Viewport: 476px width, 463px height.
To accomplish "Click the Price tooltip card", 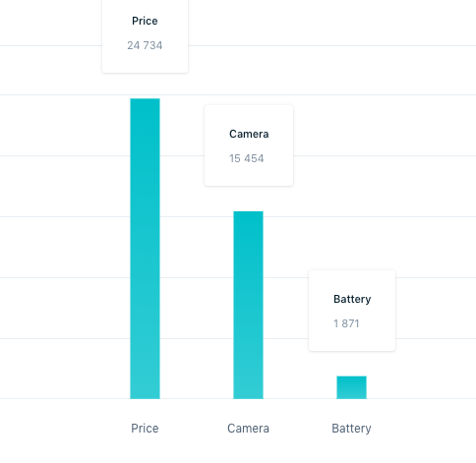I will (145, 34).
